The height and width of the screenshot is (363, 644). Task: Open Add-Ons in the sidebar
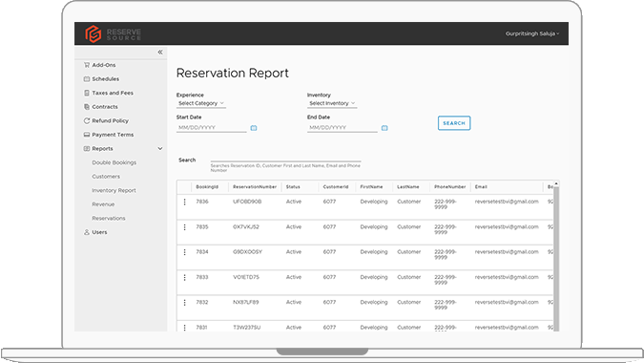click(104, 65)
